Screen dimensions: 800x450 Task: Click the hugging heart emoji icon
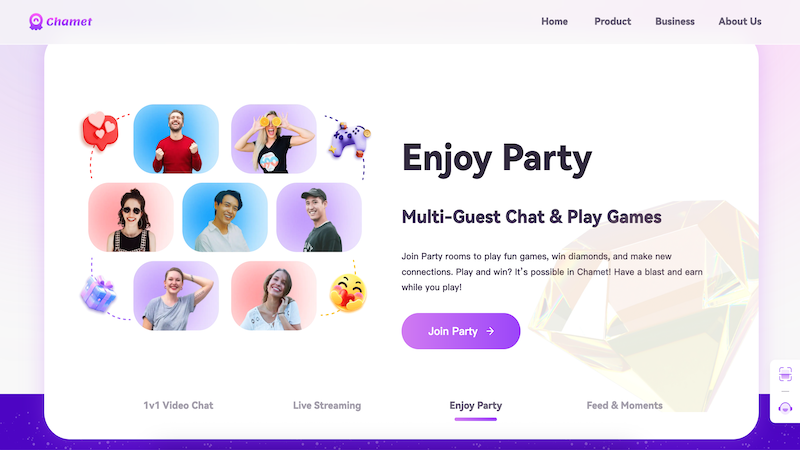(348, 292)
